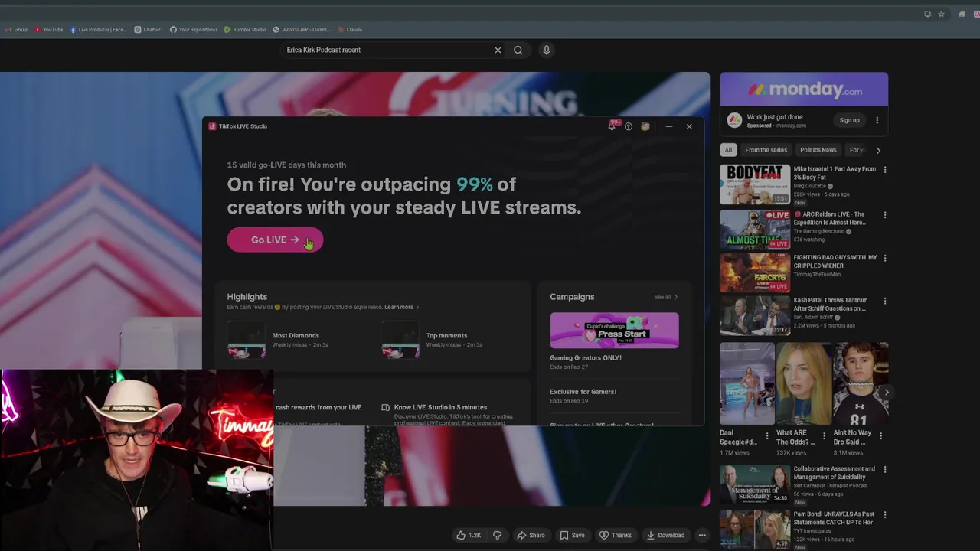The width and height of the screenshot is (980, 551).
Task: Open YouTube bookmark in bookmarks bar
Action: [x=48, y=30]
